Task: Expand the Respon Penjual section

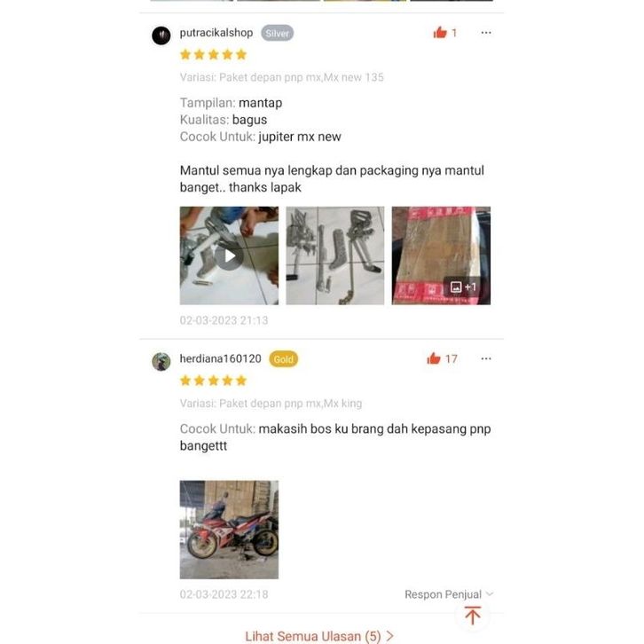Action: click(x=449, y=594)
